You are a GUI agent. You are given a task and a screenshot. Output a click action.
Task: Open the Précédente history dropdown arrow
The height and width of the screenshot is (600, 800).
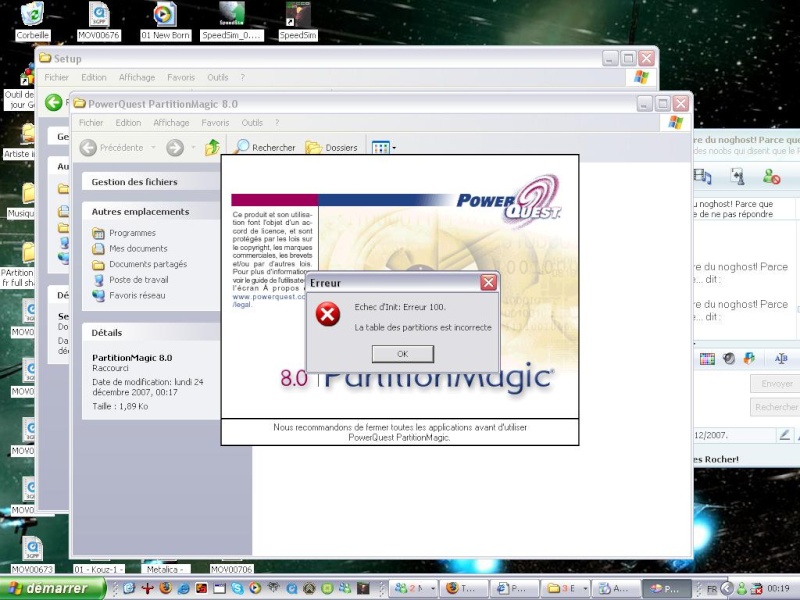click(x=153, y=147)
